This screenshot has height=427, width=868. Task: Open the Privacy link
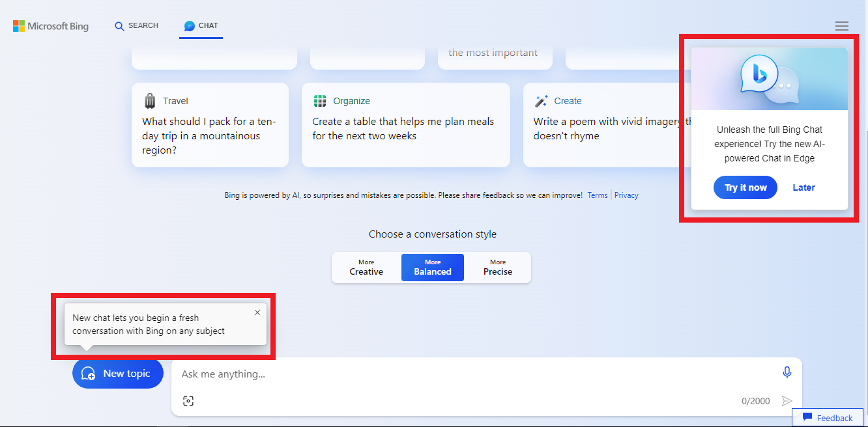coord(626,195)
